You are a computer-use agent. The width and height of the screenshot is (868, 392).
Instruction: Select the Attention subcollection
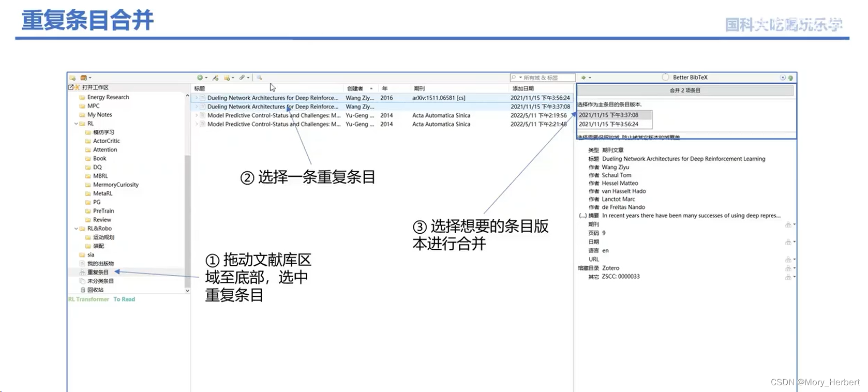105,149
